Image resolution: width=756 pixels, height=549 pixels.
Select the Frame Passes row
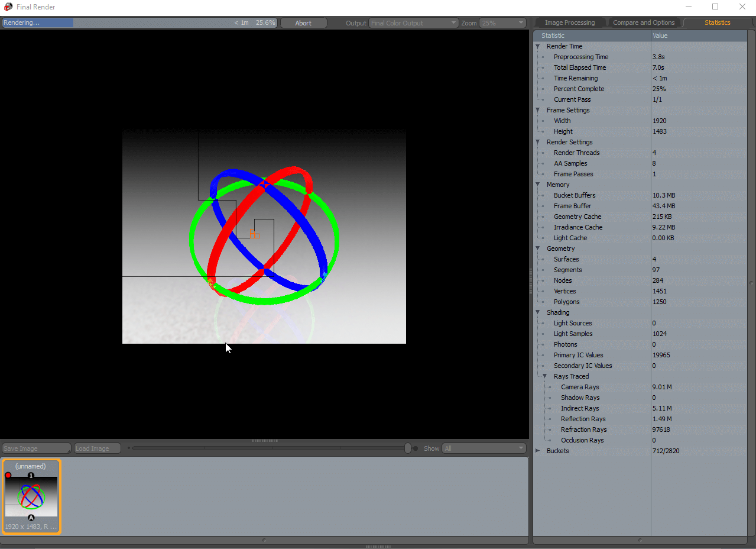[641, 174]
